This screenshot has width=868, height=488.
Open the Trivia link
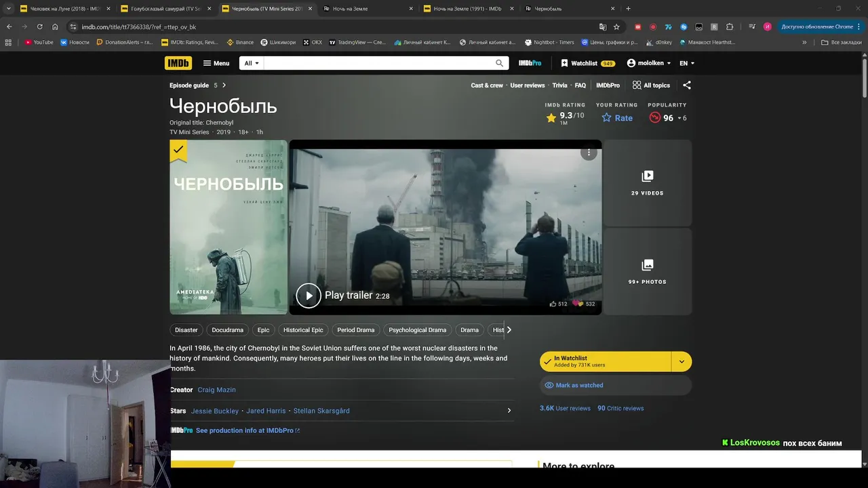coord(559,85)
